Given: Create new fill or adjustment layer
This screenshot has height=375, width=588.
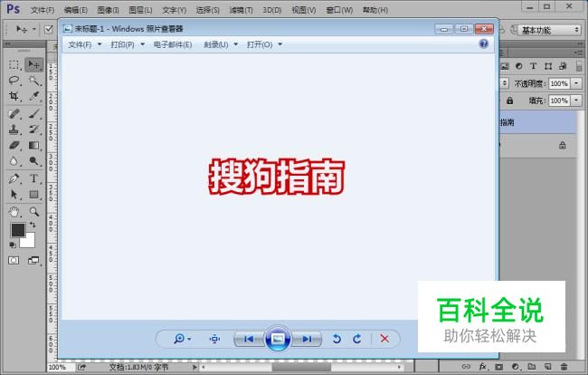Looking at the screenshot, I should pos(516,367).
